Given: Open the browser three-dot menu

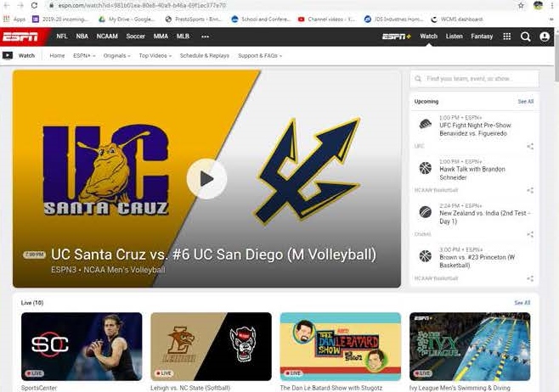Looking at the screenshot, I should pyautogui.click(x=552, y=5).
